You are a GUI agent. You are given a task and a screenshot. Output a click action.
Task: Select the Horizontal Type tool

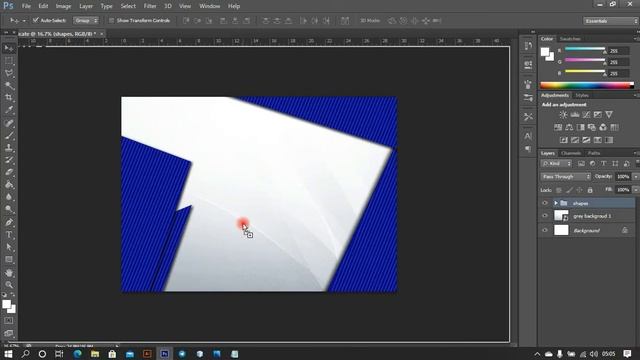9,235
